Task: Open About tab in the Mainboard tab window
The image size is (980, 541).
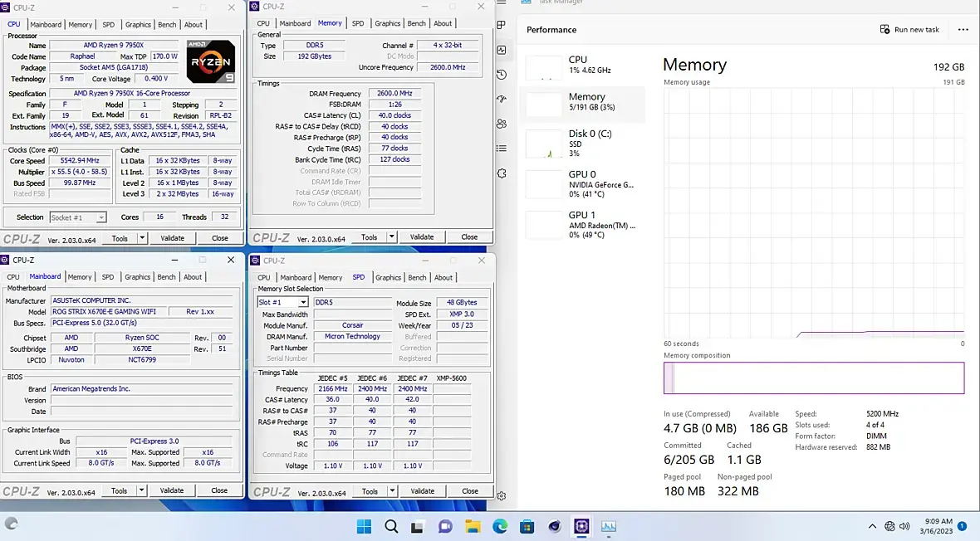Action: 193,277
